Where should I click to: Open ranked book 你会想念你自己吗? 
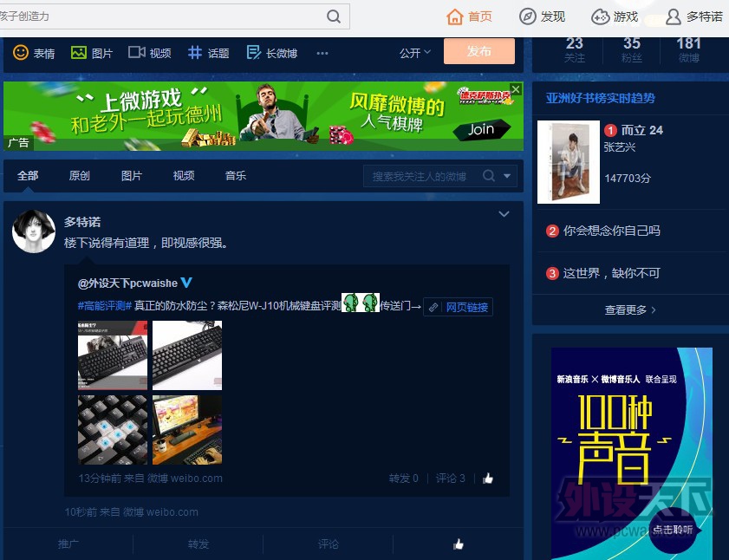[x=612, y=231]
